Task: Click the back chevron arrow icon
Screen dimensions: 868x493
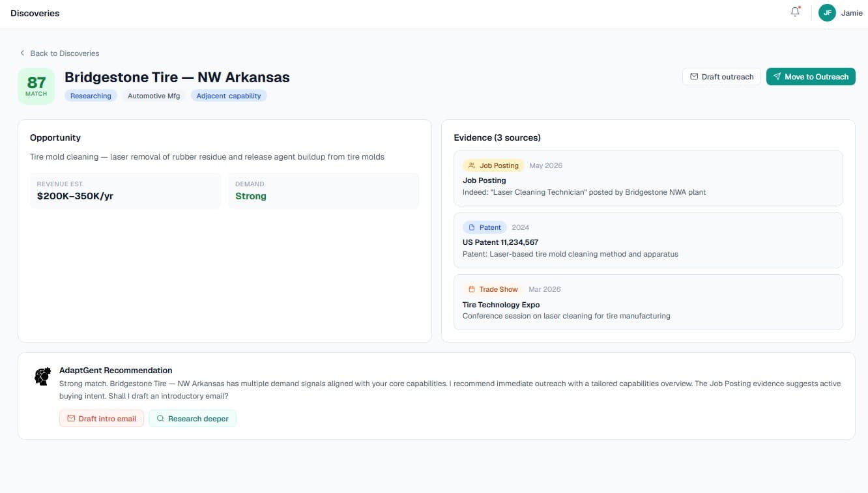Action: click(22, 53)
